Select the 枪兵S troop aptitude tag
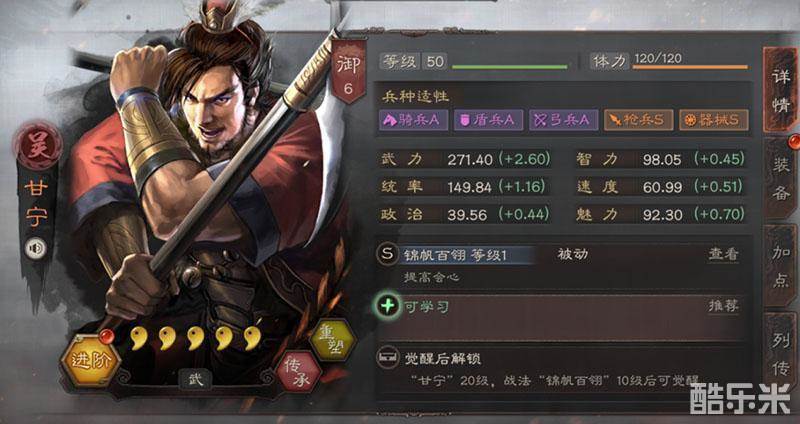 [638, 120]
